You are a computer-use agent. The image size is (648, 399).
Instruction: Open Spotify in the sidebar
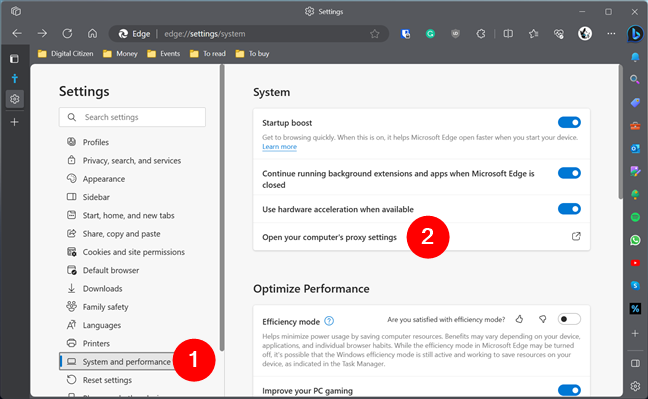[x=635, y=217]
